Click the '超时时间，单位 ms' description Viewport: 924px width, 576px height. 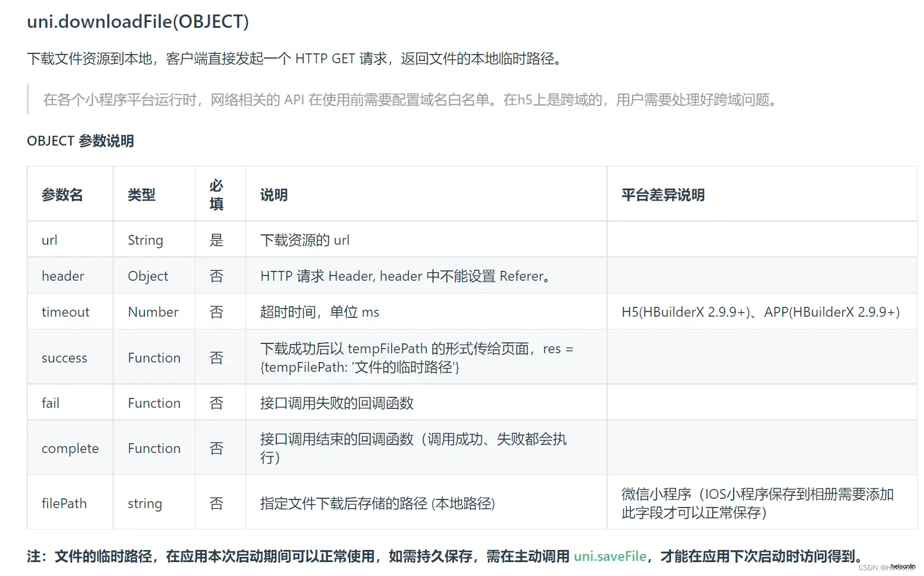[319, 312]
